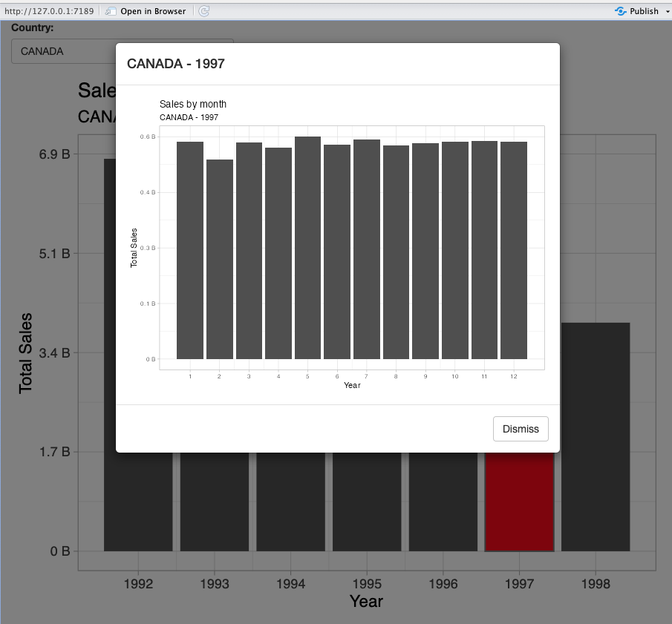Click month 8 bar in monthly chart
The image size is (672, 624).
pos(396,252)
